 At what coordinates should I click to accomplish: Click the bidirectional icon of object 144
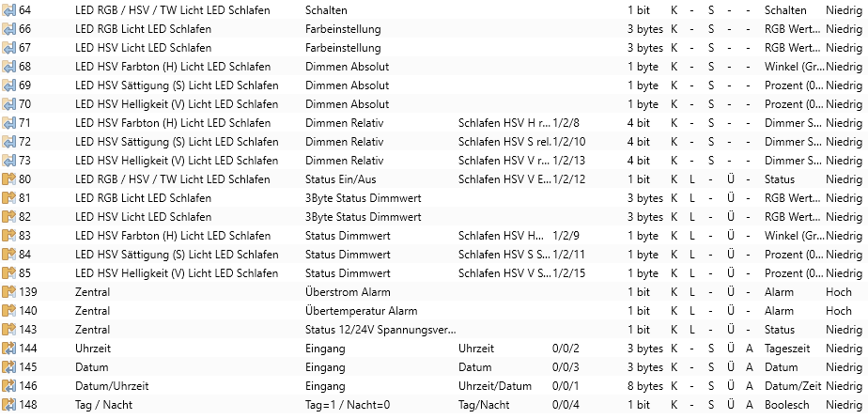coord(8,349)
